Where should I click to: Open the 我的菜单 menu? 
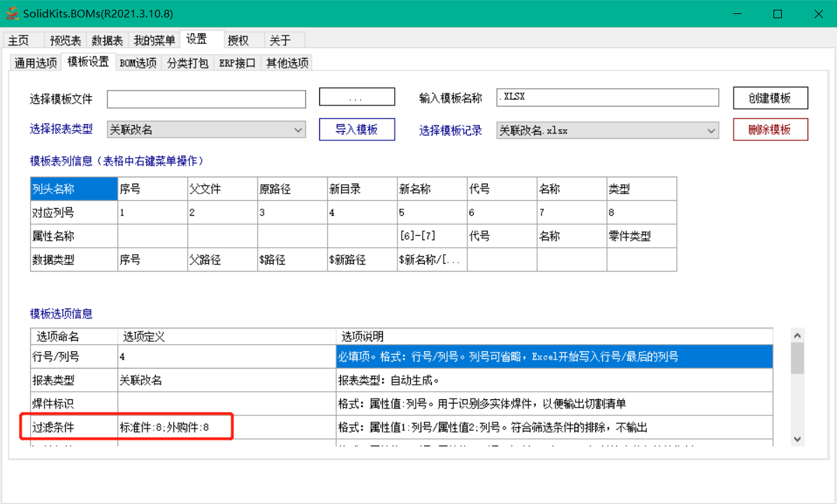[x=154, y=40]
